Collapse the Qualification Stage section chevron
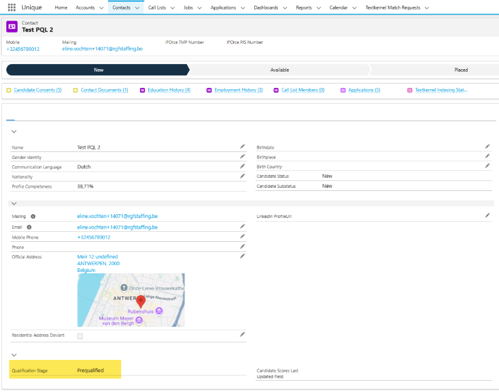The height and width of the screenshot is (392, 499). coord(14,355)
